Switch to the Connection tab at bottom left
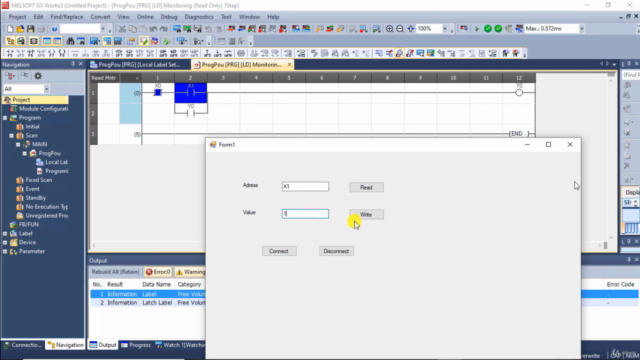This screenshot has height=360, width=640. click(x=23, y=345)
